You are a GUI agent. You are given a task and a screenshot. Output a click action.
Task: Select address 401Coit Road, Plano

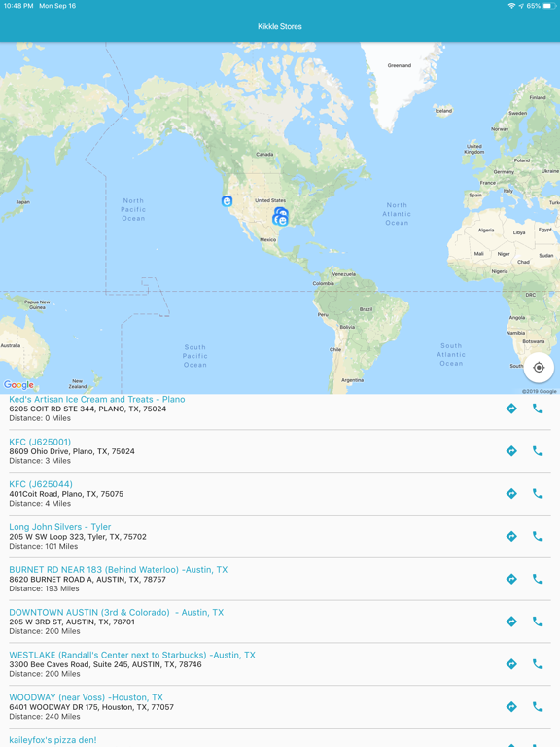[66, 494]
